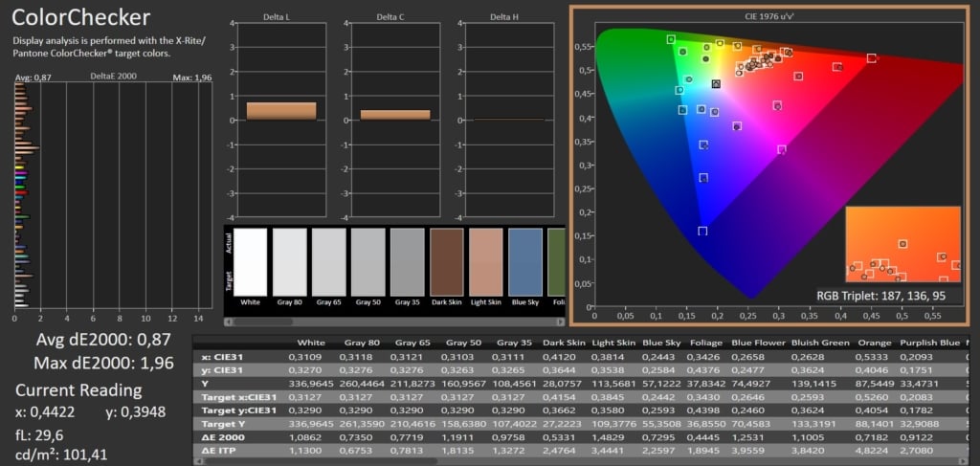This screenshot has width=980, height=466.
Task: Click the Delta L bar
Action: coord(281,111)
